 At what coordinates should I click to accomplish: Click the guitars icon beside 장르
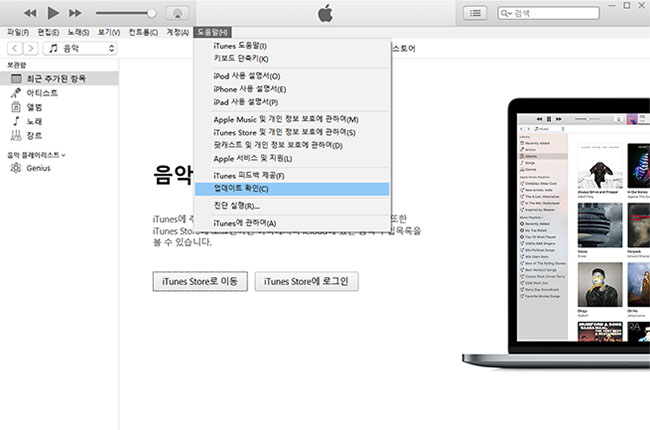pos(16,135)
